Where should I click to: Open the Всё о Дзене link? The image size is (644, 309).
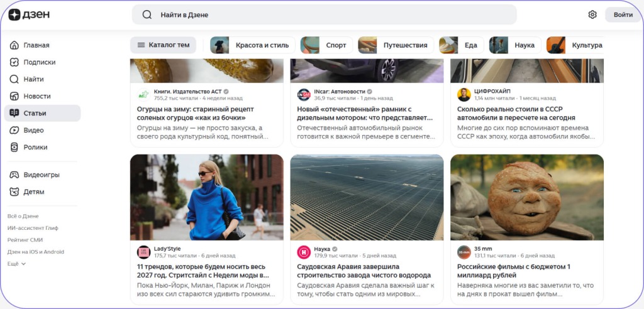coord(23,216)
